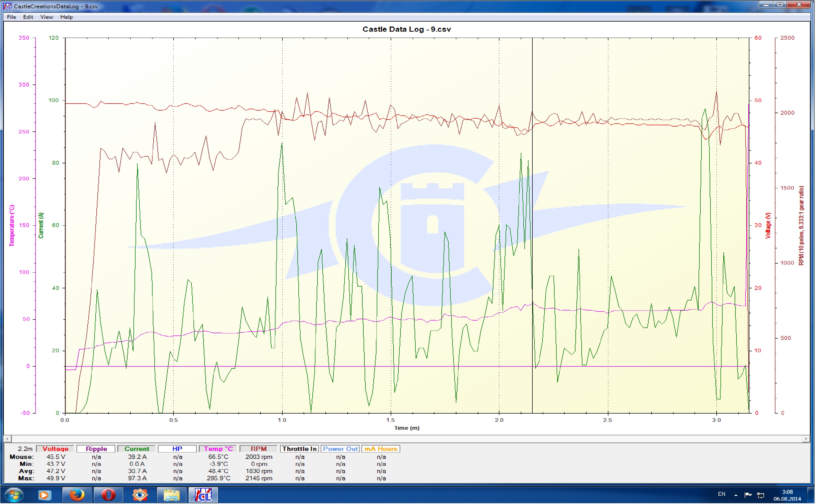Click the Avg temperature value 48.4°C
Screen dimensions: 821x504
point(218,471)
